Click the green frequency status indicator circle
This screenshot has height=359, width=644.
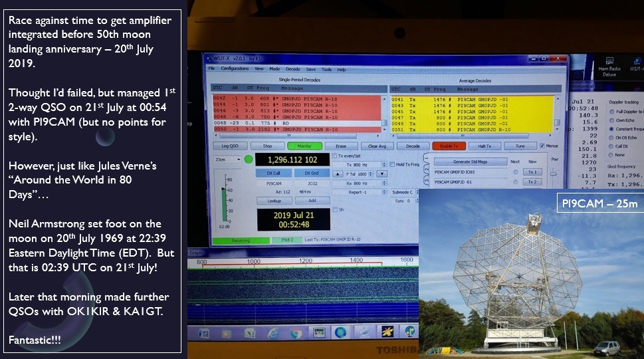pyautogui.click(x=249, y=160)
